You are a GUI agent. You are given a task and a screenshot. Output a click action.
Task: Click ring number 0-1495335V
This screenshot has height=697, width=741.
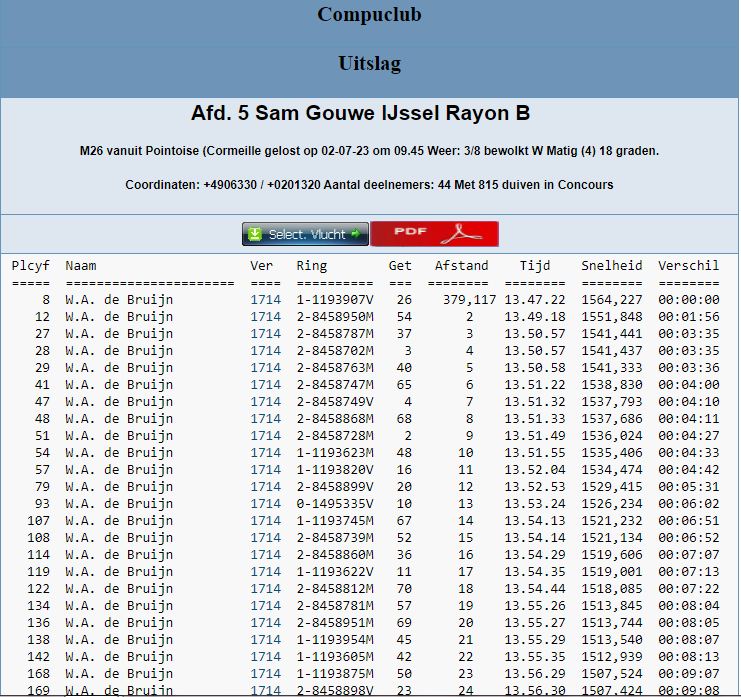point(335,504)
